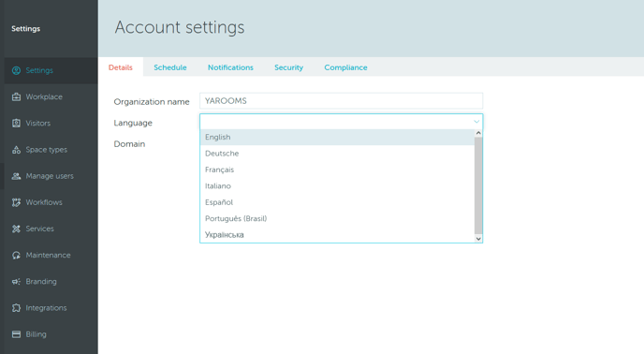This screenshot has height=354, width=644.
Task: Select the Space types shapes icon
Action: 16,150
